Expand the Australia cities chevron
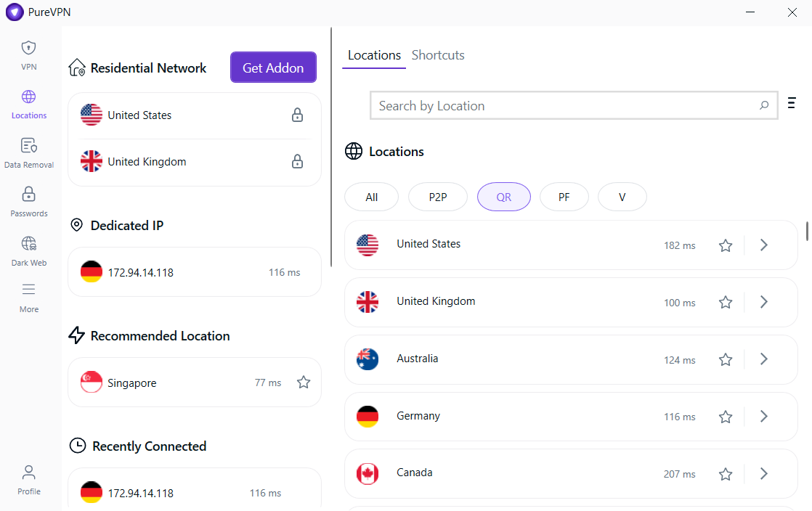 click(x=764, y=359)
